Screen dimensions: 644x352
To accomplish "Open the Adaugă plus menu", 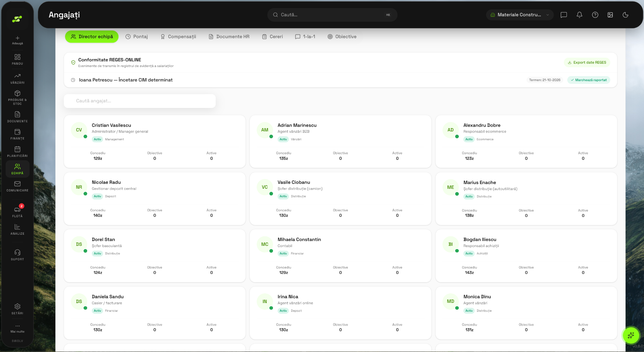I will coord(17,40).
